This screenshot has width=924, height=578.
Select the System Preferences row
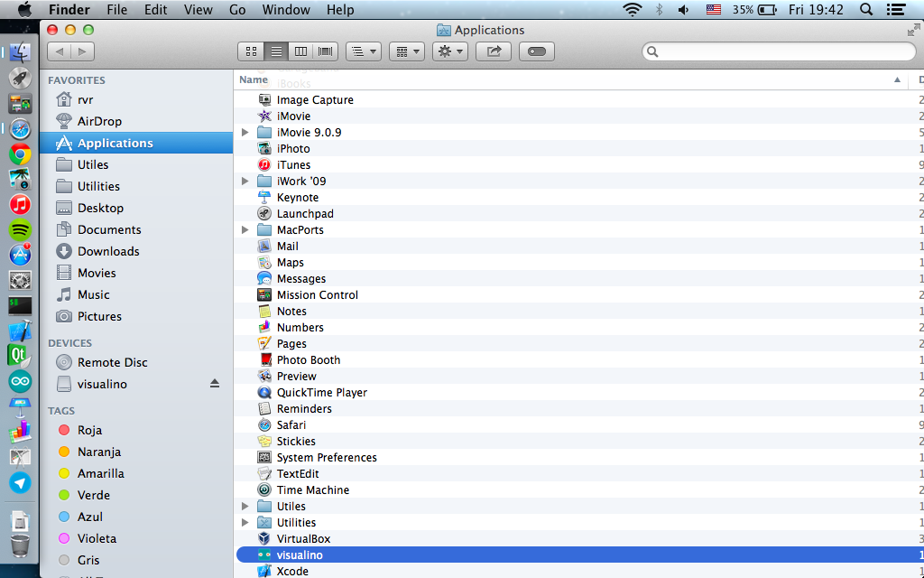click(x=578, y=457)
